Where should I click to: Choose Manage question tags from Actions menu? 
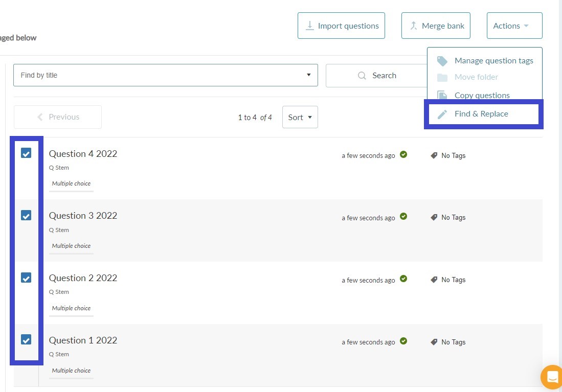485,61
